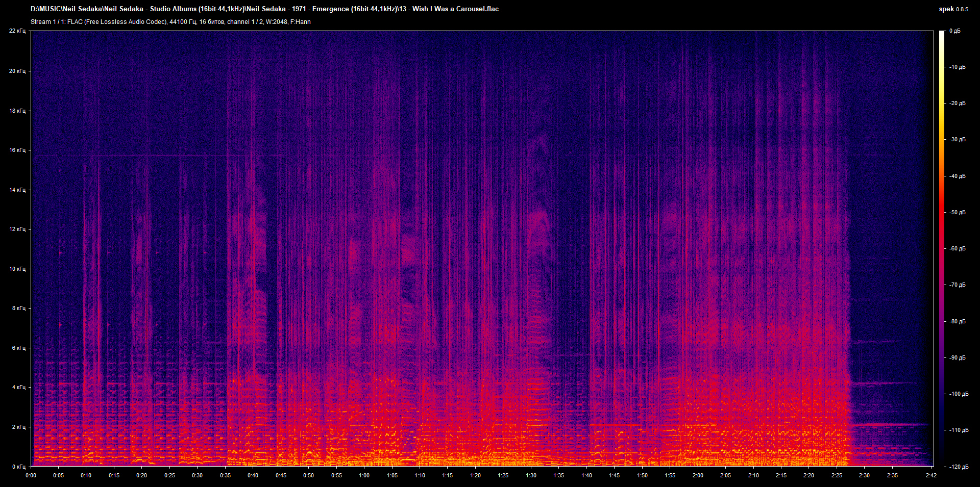The height and width of the screenshot is (487, 980).
Task: Click the 20 кГц frequency axis label
Action: click(17, 71)
